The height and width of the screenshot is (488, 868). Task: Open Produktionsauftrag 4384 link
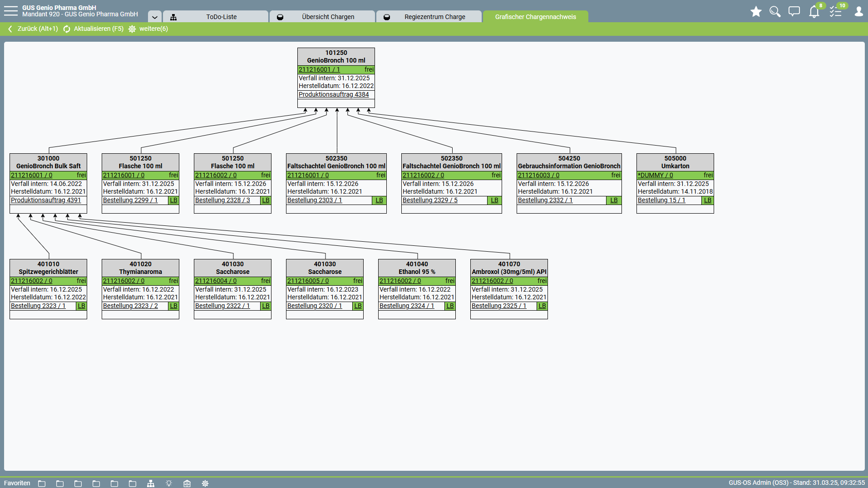[x=334, y=94]
